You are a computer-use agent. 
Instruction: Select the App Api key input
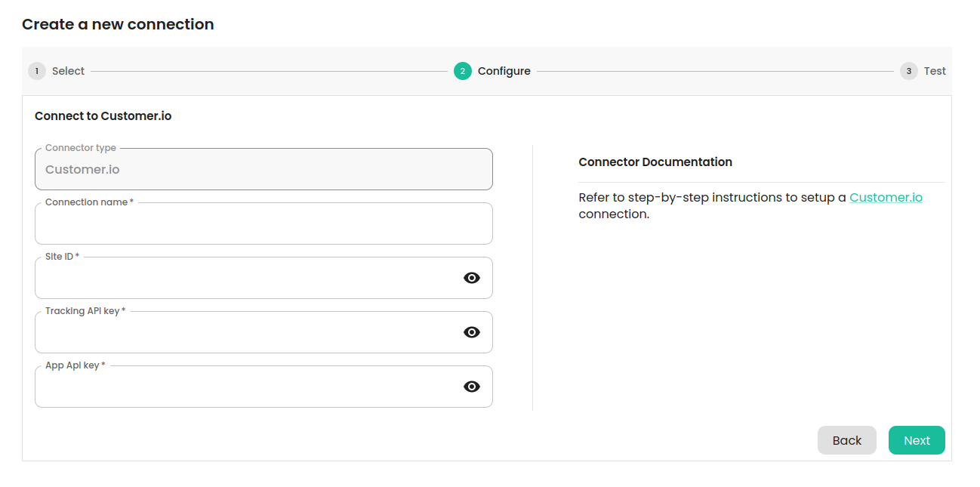click(x=263, y=387)
